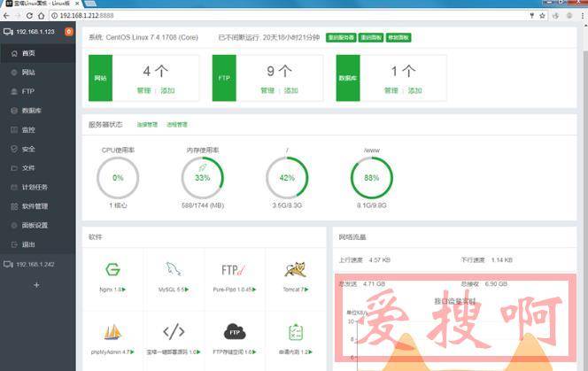Click 添加 link under the 网站 card
This screenshot has height=371, width=588.
point(167,90)
